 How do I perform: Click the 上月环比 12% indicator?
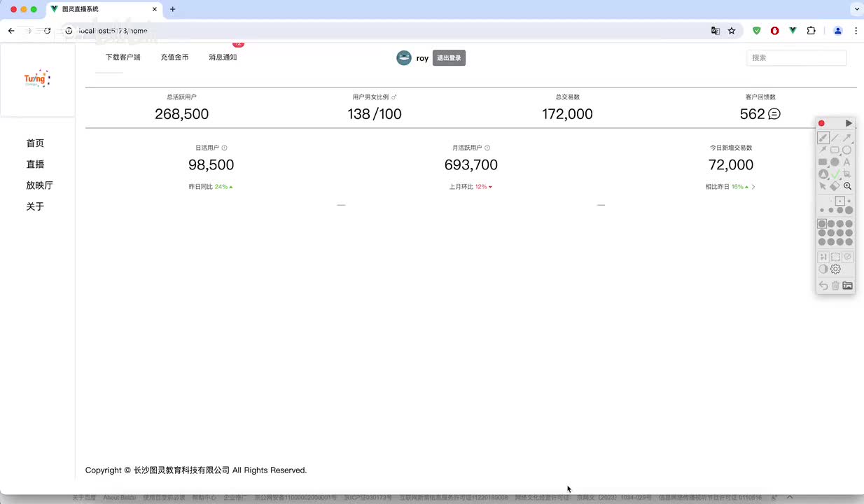pos(471,187)
